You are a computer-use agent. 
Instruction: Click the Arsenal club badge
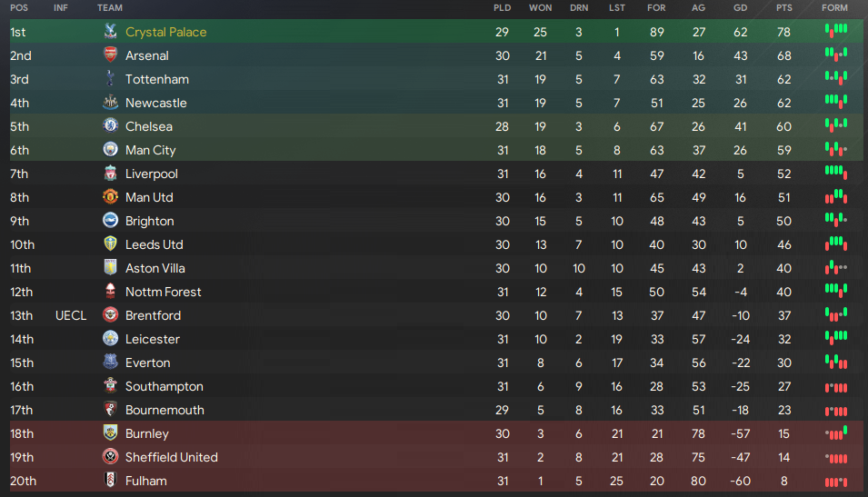pyautogui.click(x=110, y=55)
